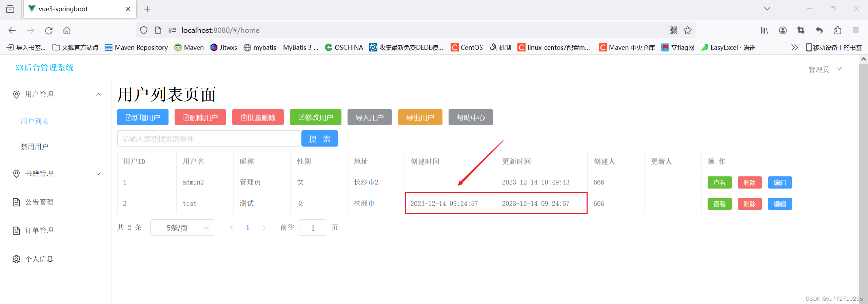Click the 导出用户 button
This screenshot has height=304, width=868.
point(420,117)
